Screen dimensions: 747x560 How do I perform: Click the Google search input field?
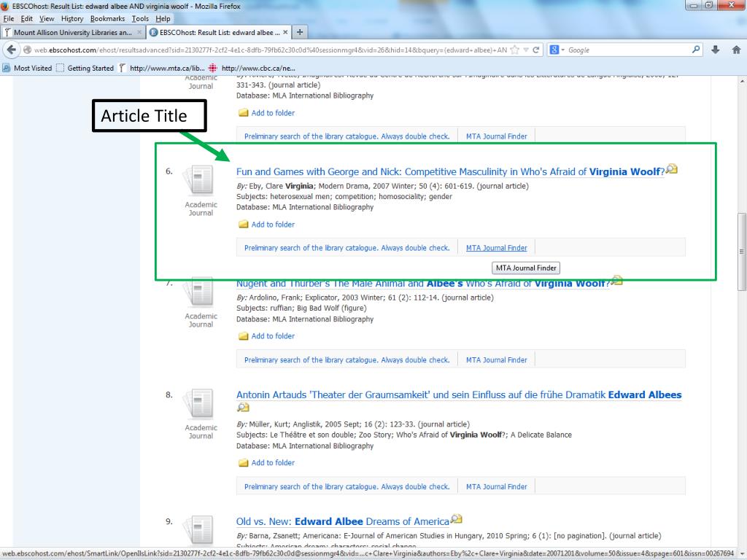[628, 50]
